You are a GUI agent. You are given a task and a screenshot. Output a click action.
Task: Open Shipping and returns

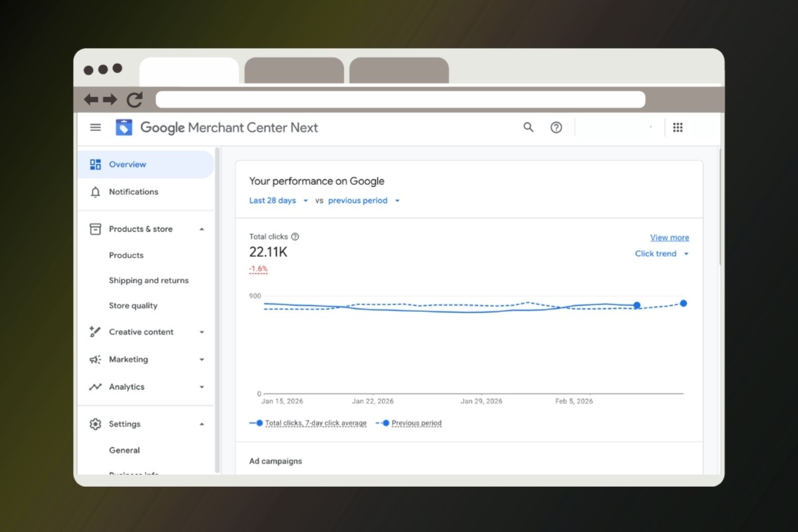[149, 281]
